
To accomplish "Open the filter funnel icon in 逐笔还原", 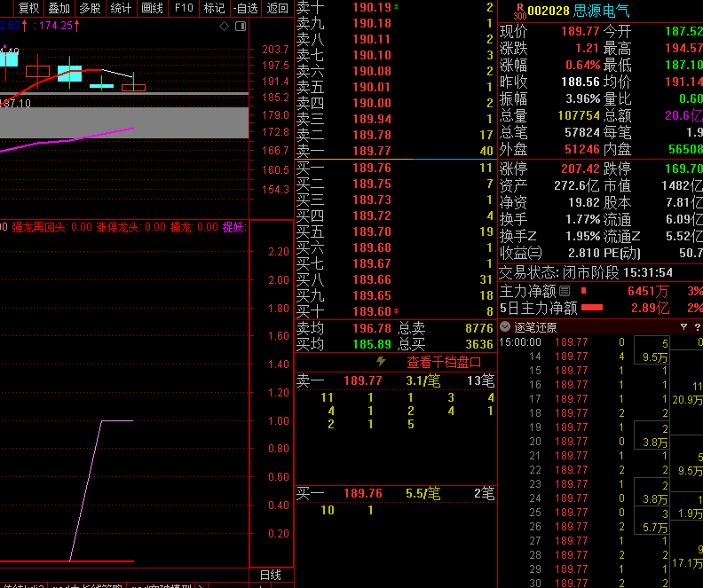I will pos(684,326).
